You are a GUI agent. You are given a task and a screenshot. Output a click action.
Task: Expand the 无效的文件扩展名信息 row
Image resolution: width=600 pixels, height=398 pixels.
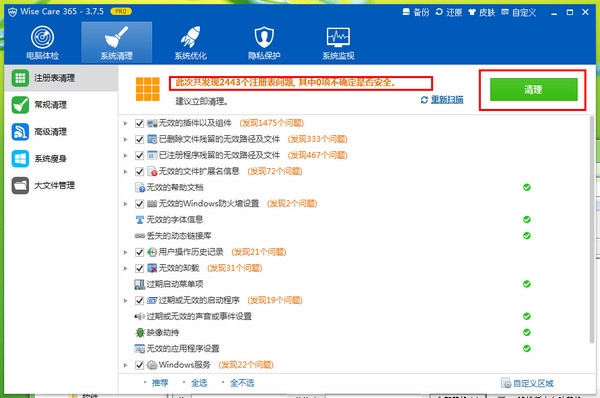click(126, 171)
